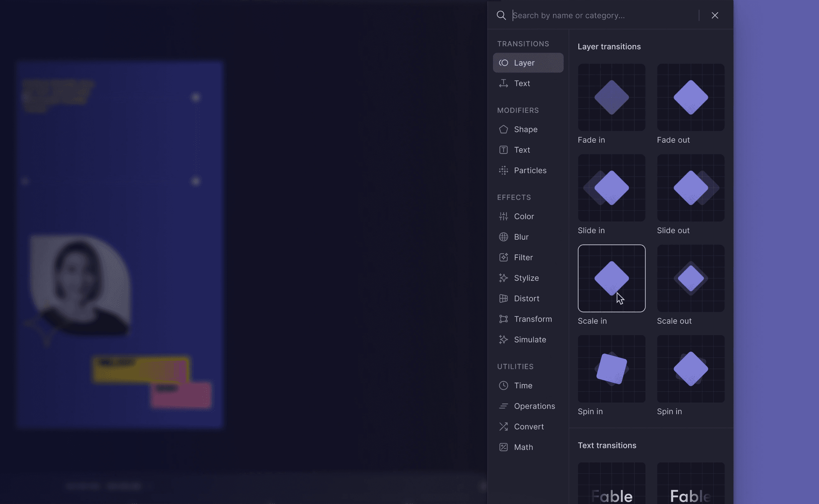This screenshot has height=504, width=819.
Task: Open the Blur effects category
Action: [521, 237]
